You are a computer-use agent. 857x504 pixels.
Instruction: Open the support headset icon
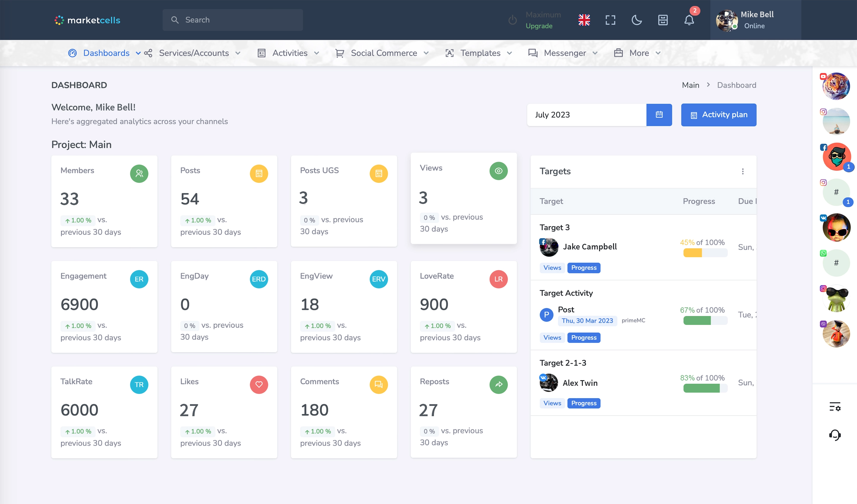835,435
